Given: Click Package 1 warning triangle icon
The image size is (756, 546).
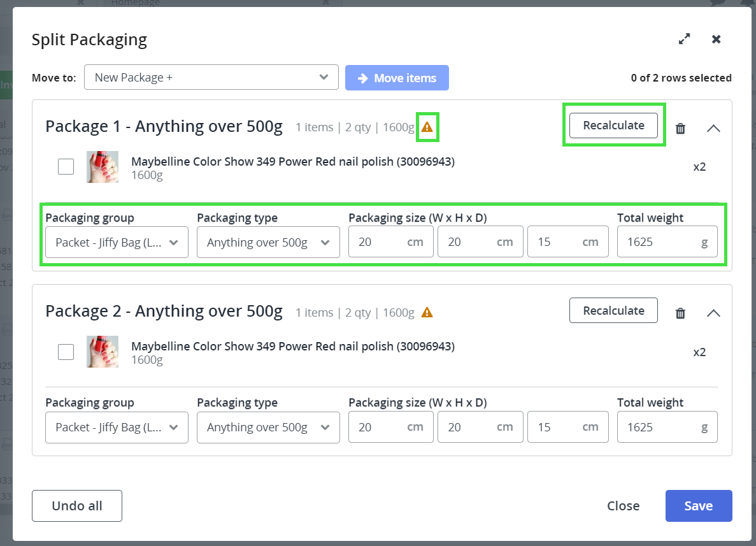Looking at the screenshot, I should pyautogui.click(x=427, y=127).
